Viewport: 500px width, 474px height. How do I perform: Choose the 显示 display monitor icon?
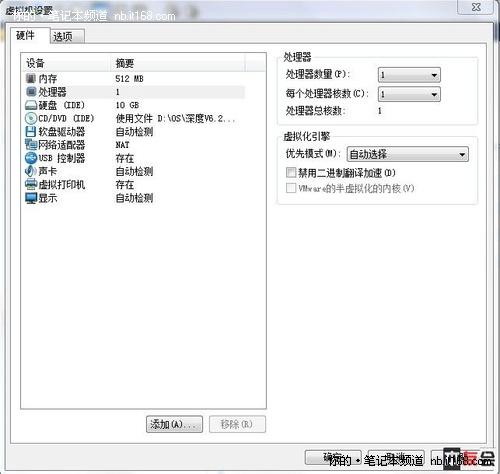(x=31, y=198)
